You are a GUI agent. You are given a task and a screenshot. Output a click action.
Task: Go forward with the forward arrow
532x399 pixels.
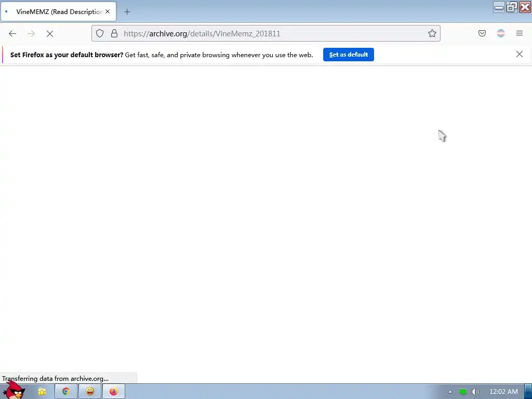(31, 33)
